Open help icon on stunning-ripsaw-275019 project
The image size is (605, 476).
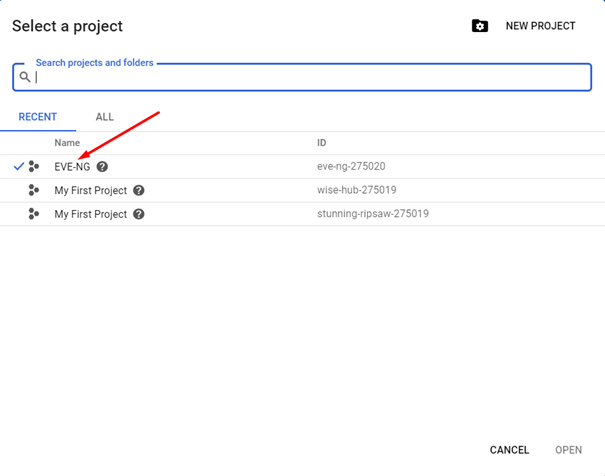(139, 214)
